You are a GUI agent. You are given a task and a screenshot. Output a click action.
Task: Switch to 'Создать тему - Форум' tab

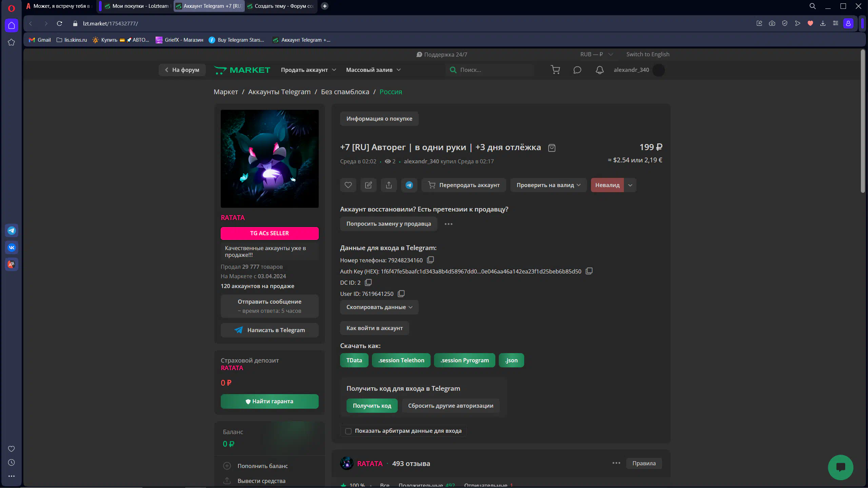[x=281, y=6]
